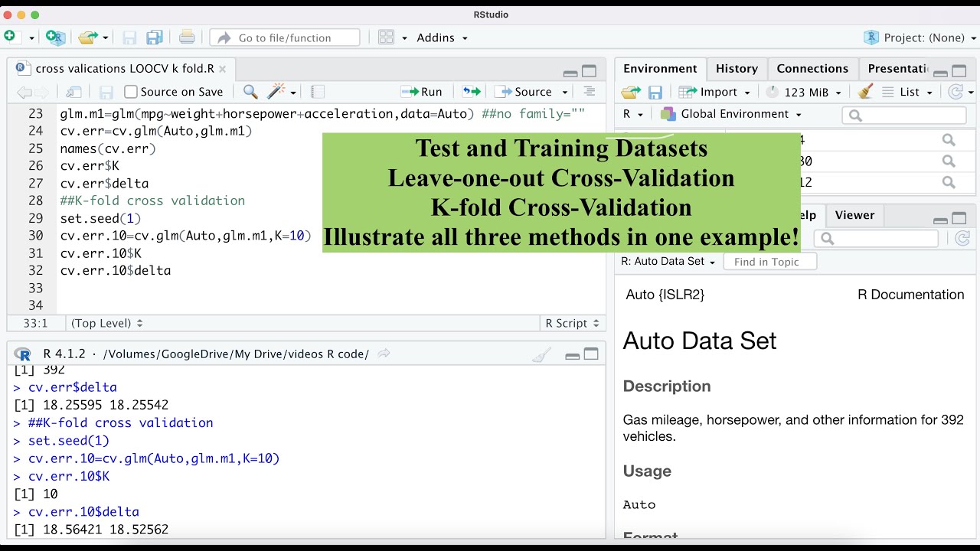Screen dimensions: 980x551
Task: Clear the console with the broom icon
Action: coord(542,354)
